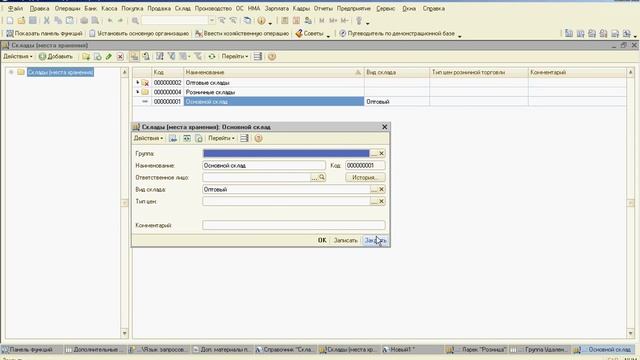Click Показать панель функций
The image size is (640, 360).
coord(44,33)
